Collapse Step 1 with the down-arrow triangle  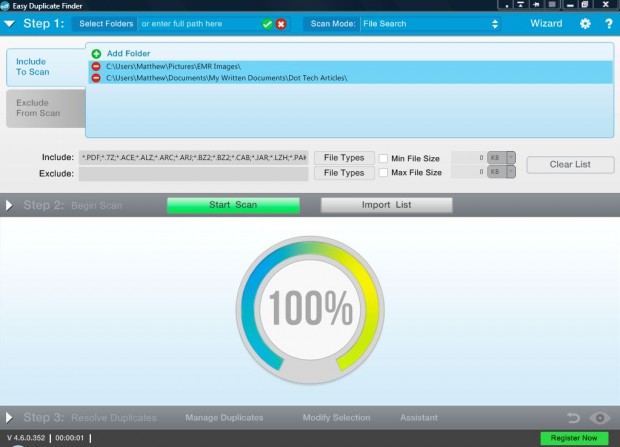click(9, 24)
